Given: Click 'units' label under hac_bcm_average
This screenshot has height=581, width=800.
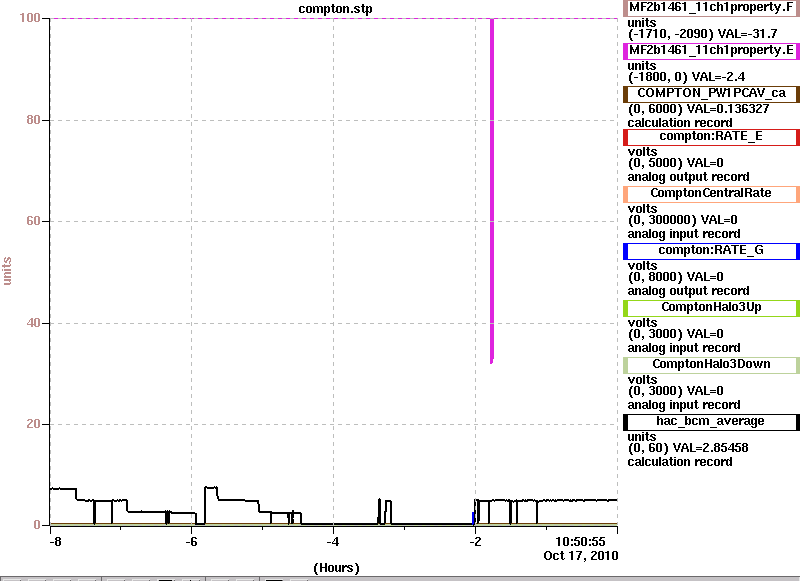Looking at the screenshot, I should 642,437.
